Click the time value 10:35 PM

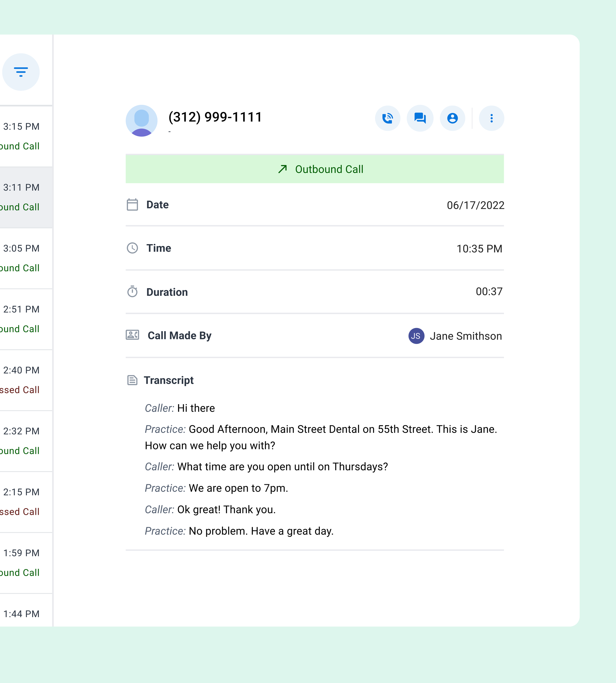pyautogui.click(x=479, y=249)
